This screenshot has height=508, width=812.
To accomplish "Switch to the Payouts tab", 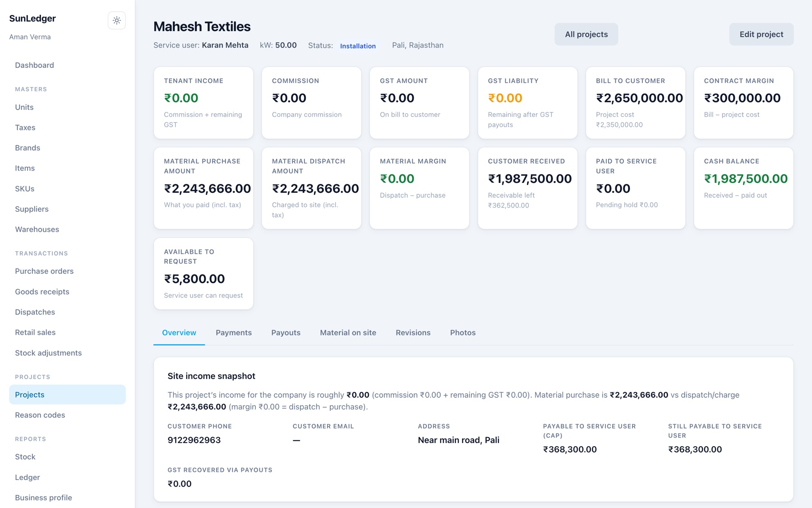I will 286,333.
